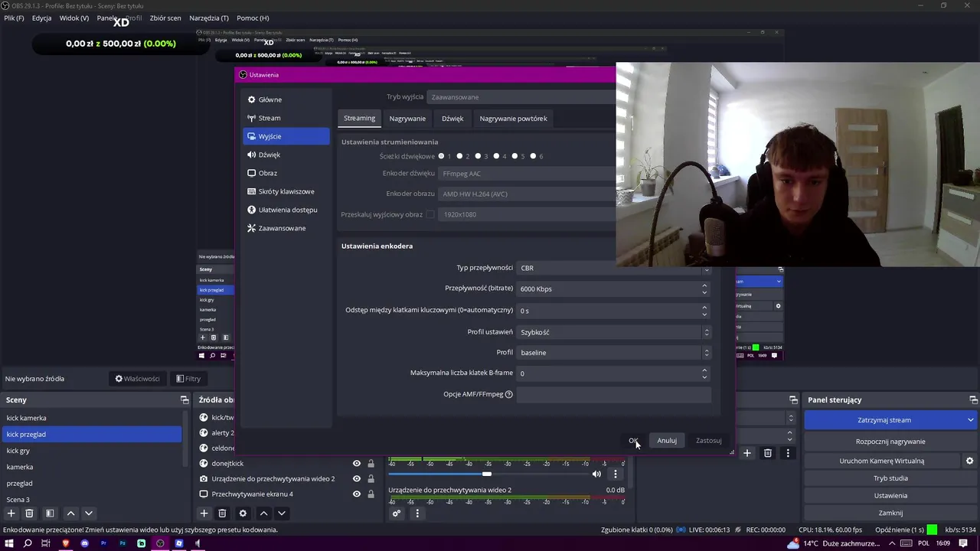Image resolution: width=980 pixels, height=551 pixels.
Task: Remove scene transition trash icon
Action: (x=767, y=453)
